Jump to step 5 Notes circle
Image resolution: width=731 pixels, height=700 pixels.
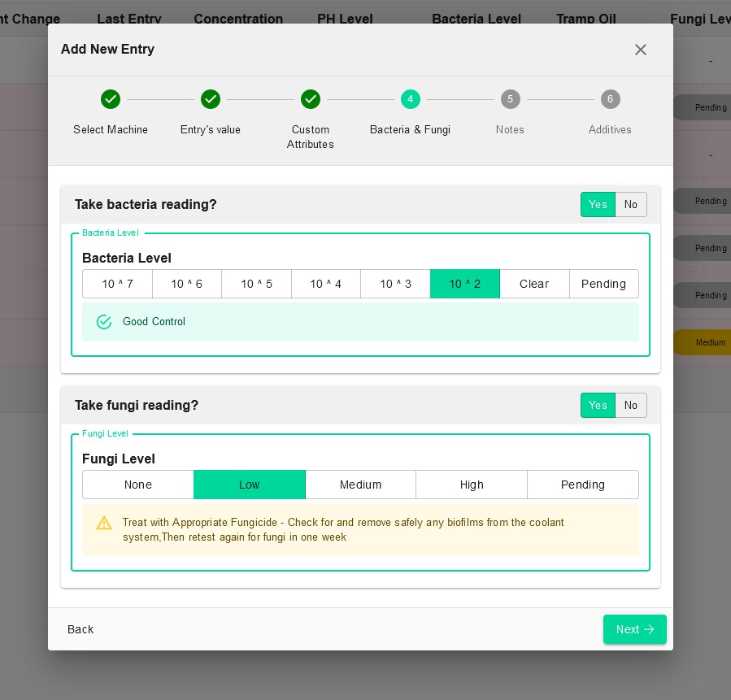pyautogui.click(x=510, y=99)
